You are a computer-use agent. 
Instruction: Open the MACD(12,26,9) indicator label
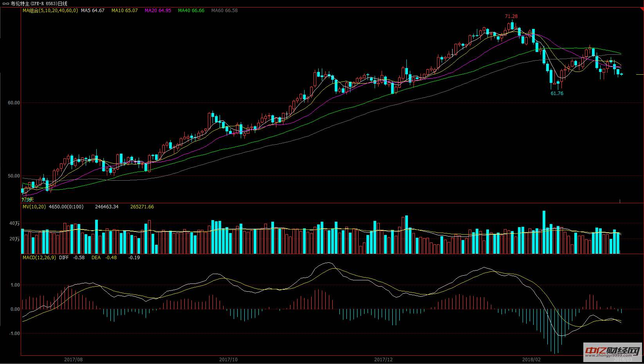39,258
